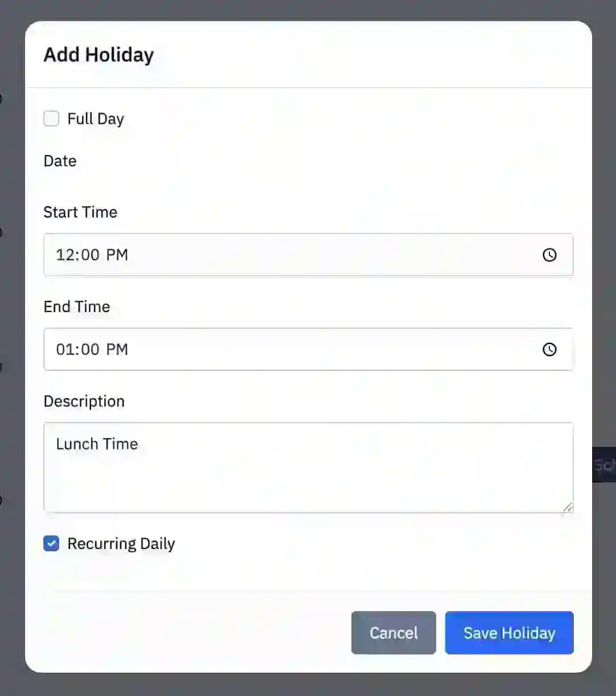Click the Date label
This screenshot has width=616, height=696.
(x=60, y=161)
